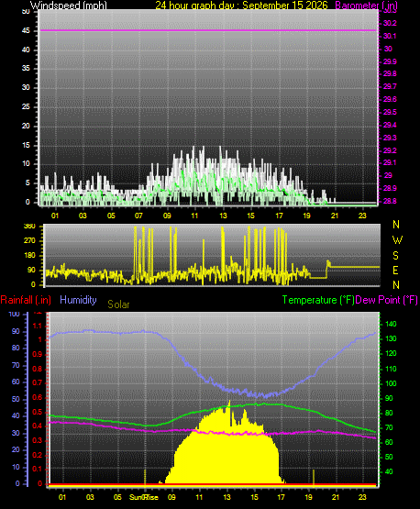Click the yellow sunset marker line near hour 19

[x=314, y=478]
